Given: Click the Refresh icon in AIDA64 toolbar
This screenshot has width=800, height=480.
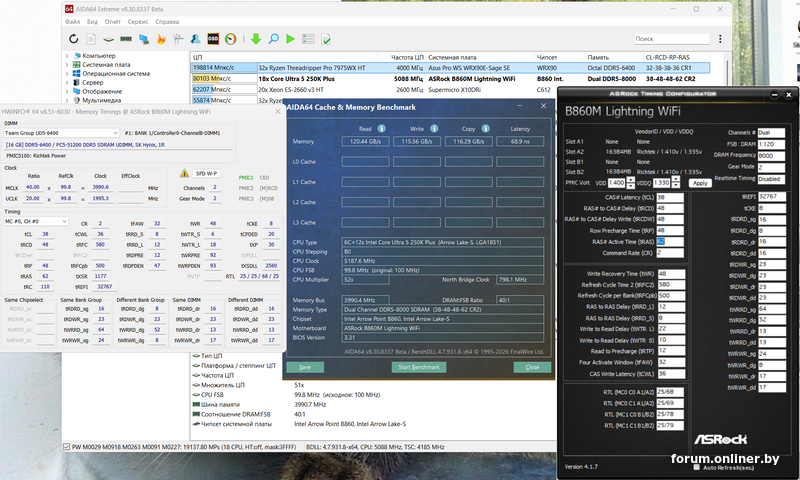Looking at the screenshot, I should click(73, 39).
